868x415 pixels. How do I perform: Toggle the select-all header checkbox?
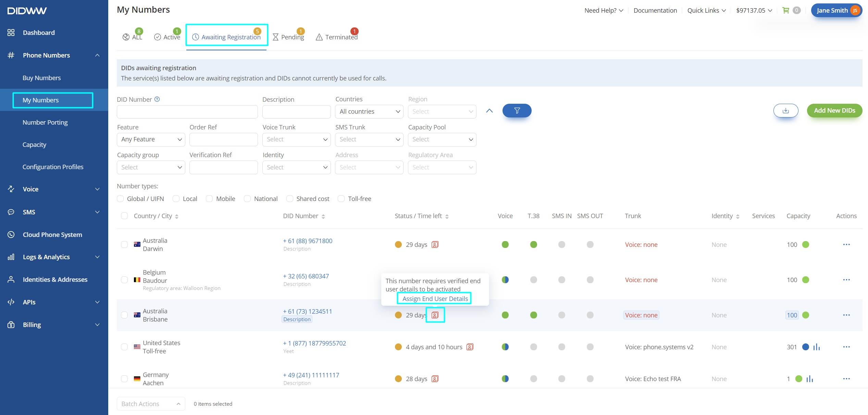coord(124,216)
